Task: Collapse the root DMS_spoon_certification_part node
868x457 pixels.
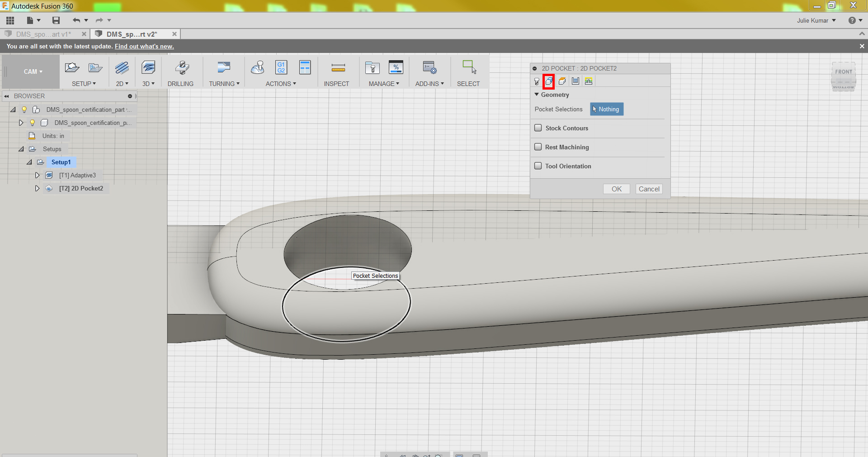Action: pos(13,109)
